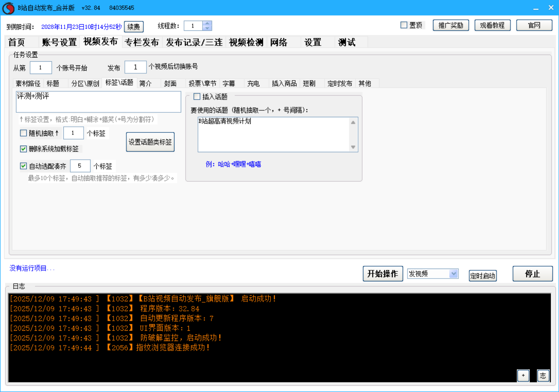Decrease thread count with down spinner arrow
Image resolution: width=559 pixels, height=392 pixels.
pyautogui.click(x=207, y=28)
